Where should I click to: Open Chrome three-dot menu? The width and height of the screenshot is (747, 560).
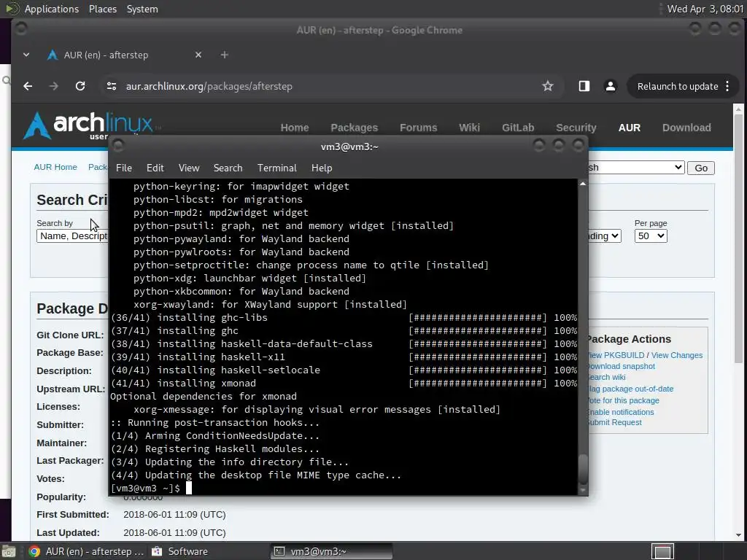click(x=727, y=86)
